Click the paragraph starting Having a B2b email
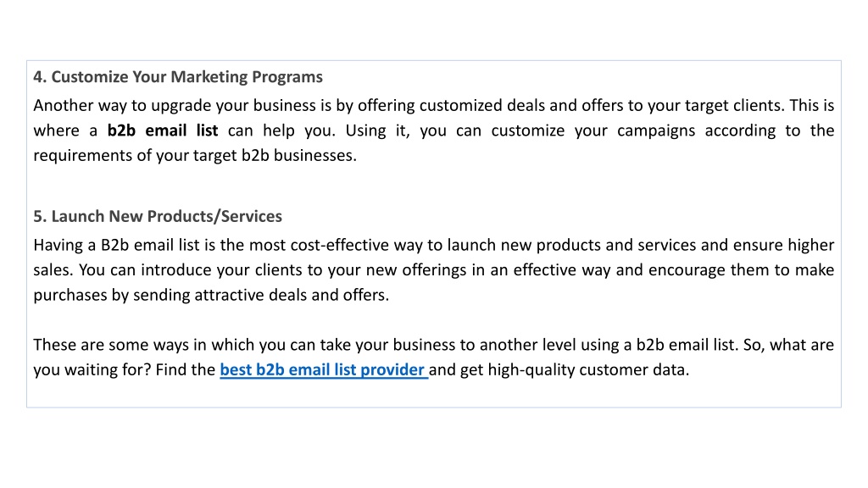Viewport: 868px width, 488px height. 433,270
